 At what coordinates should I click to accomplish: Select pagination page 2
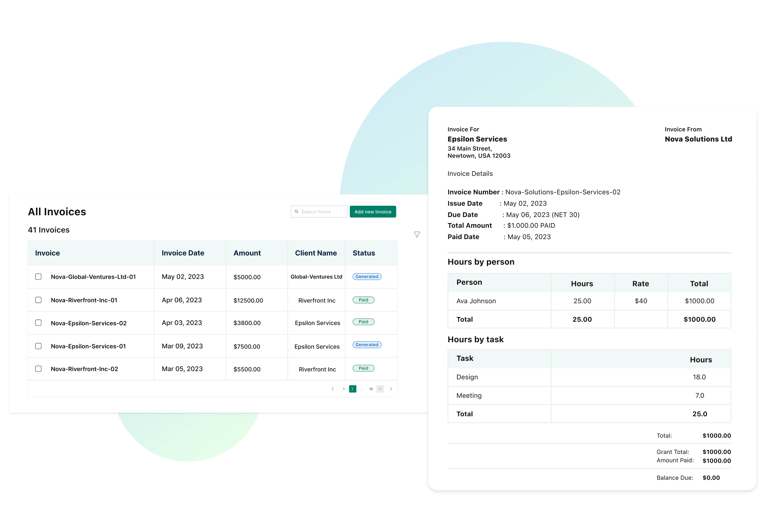[x=352, y=389]
